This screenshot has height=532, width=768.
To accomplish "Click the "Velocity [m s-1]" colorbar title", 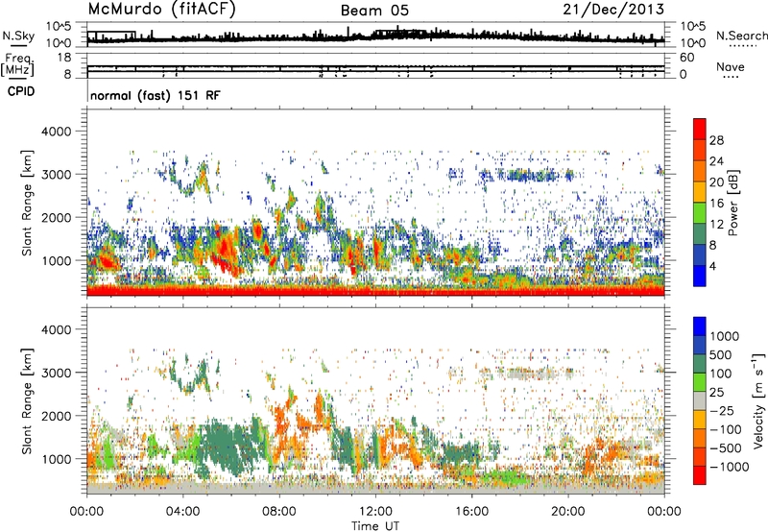I will click(x=758, y=400).
